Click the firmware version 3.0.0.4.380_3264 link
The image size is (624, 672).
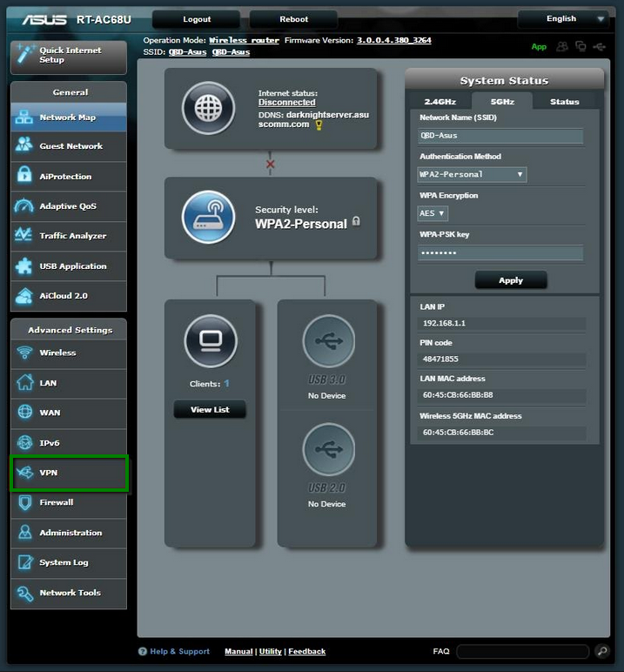(x=394, y=40)
